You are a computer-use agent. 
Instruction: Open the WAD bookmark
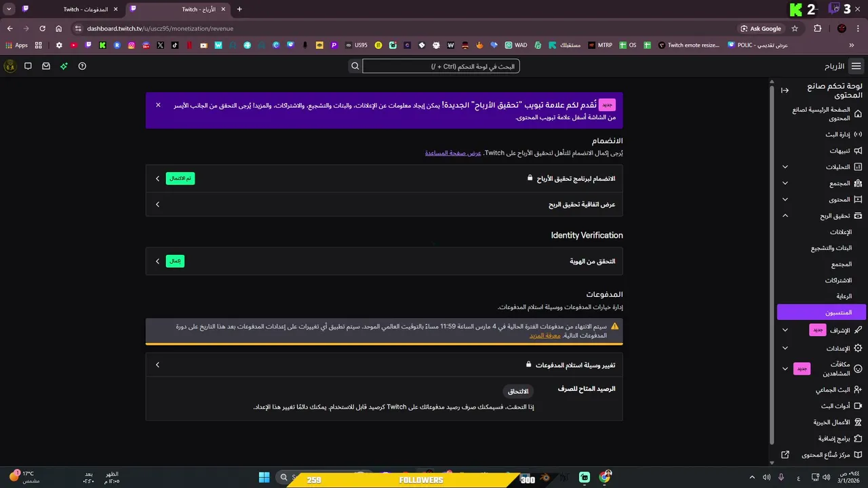tap(516, 45)
